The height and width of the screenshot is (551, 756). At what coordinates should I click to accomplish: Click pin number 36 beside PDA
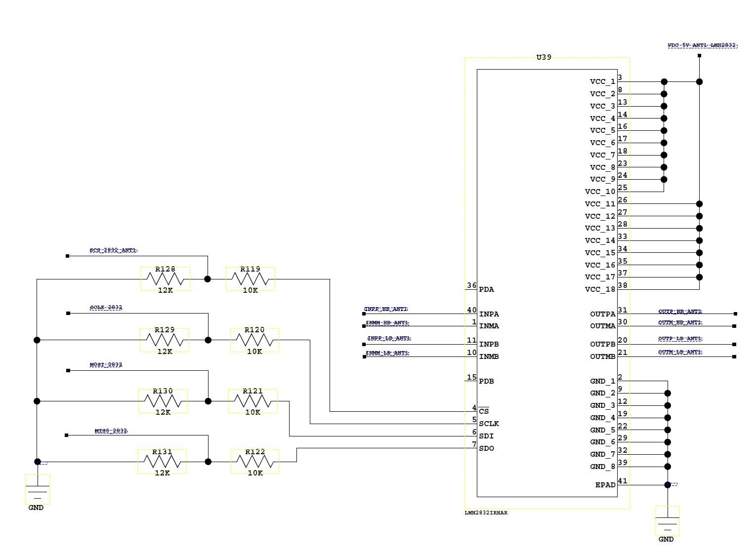coord(472,285)
